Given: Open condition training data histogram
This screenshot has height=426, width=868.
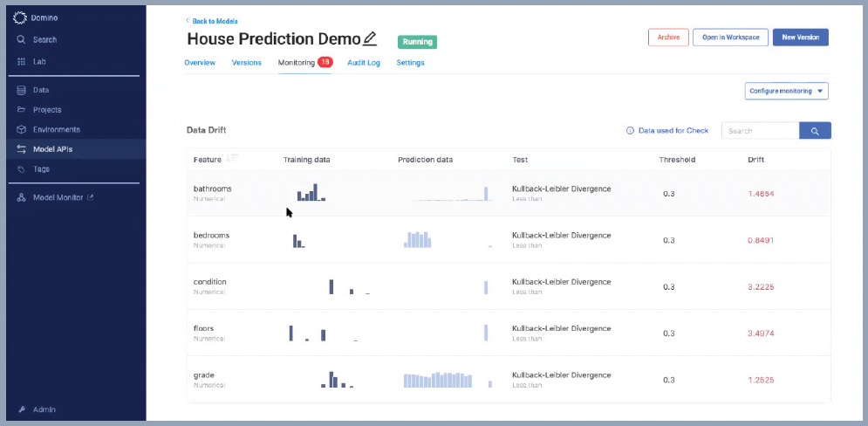Looking at the screenshot, I should (x=349, y=286).
